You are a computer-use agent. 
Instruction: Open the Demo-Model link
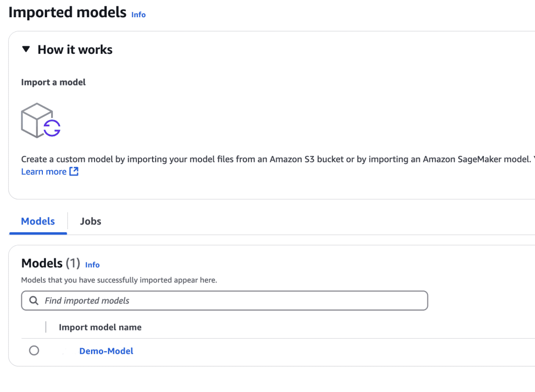click(x=106, y=351)
